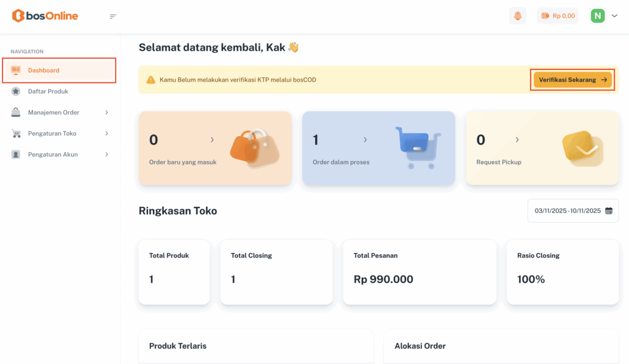View orders in process arrow
The image size is (629, 364).
[x=365, y=140]
